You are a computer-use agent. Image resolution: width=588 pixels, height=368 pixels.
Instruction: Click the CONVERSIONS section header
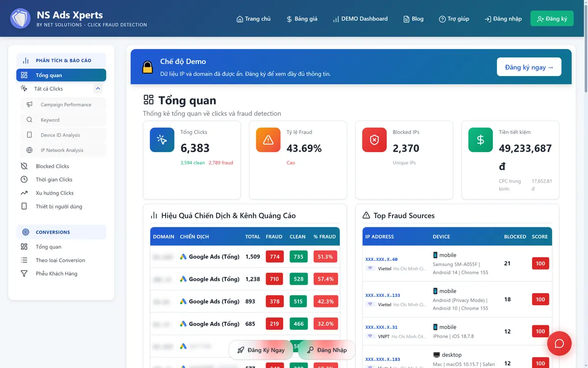[61, 232]
